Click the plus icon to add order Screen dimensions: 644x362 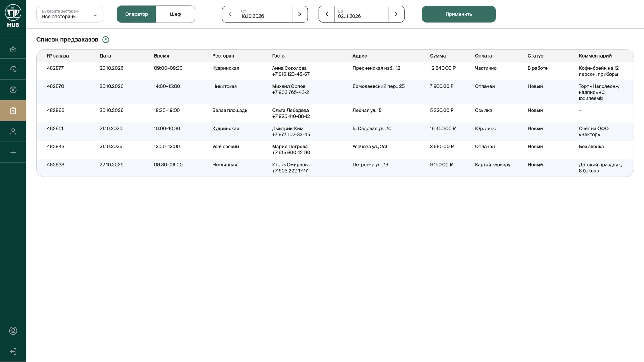click(13, 152)
